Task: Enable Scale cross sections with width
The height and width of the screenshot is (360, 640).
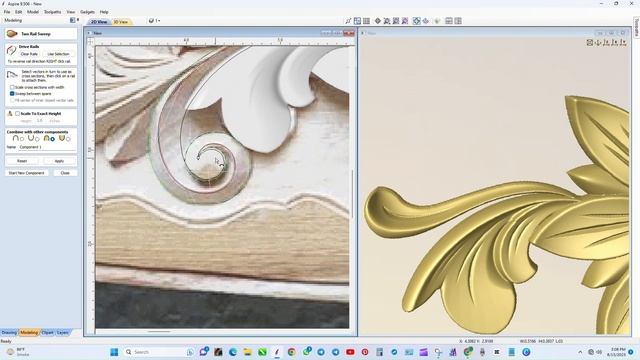Action: 12,87
